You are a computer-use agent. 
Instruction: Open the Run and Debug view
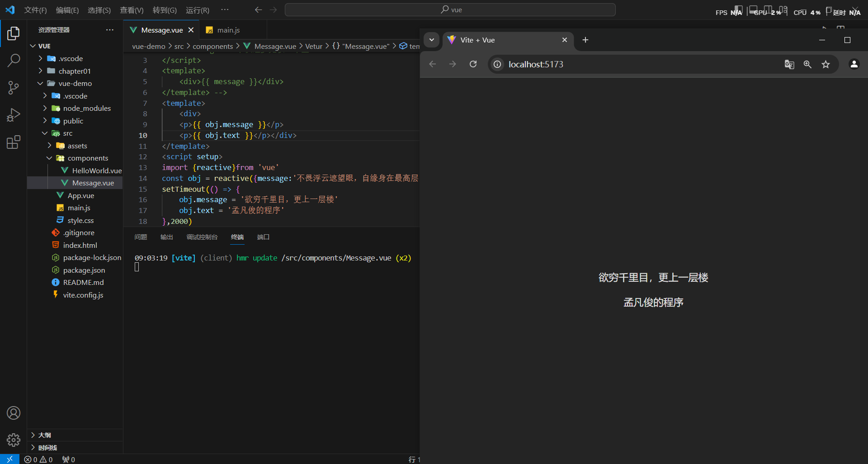pyautogui.click(x=14, y=115)
